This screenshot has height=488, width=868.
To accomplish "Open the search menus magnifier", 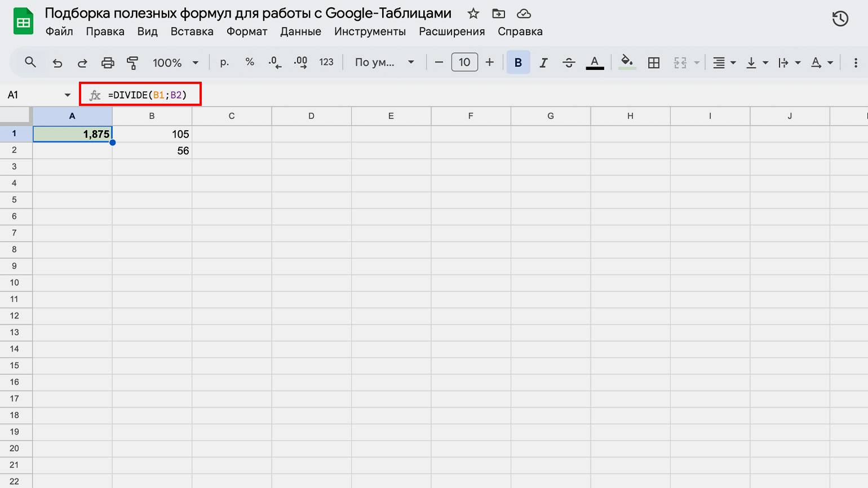I will (x=30, y=62).
